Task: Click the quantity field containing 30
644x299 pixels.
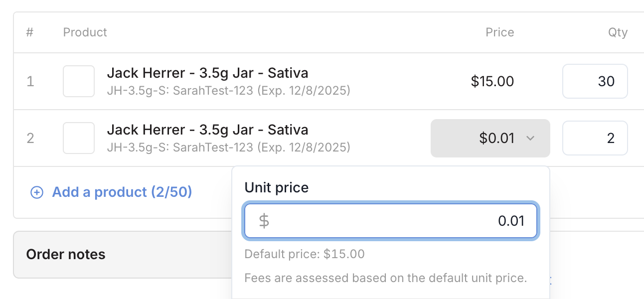Action: point(595,81)
